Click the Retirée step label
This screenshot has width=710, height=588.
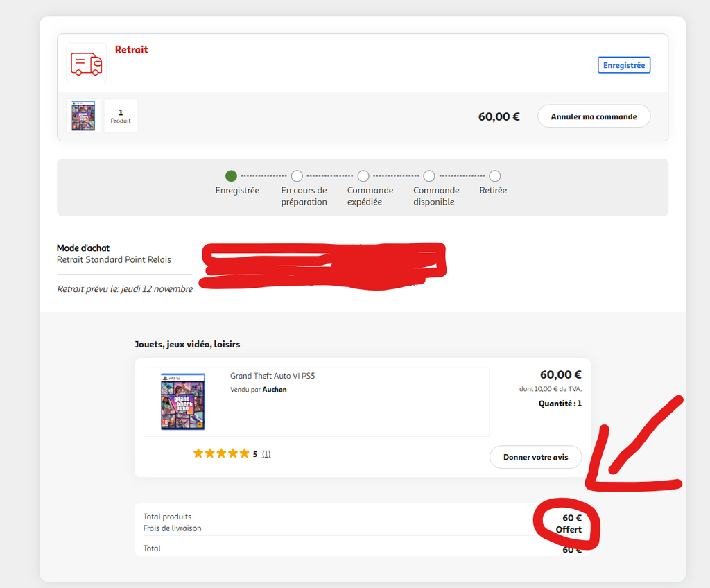(x=493, y=190)
